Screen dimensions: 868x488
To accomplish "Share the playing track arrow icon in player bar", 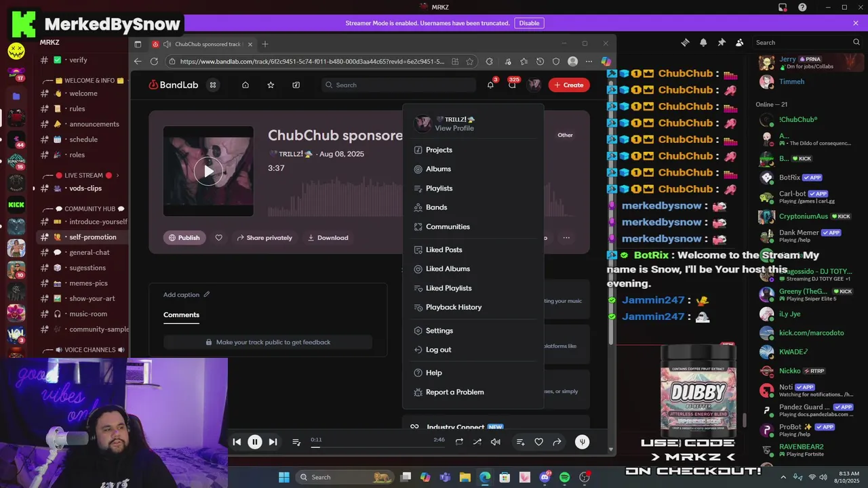I will 557,442.
